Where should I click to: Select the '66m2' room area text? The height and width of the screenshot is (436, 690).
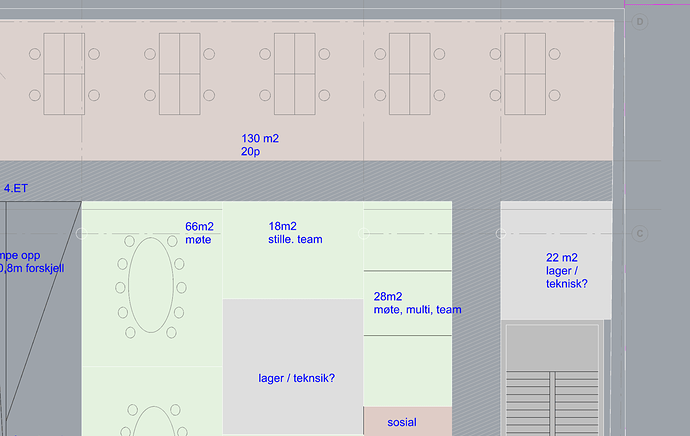pyautogui.click(x=199, y=227)
